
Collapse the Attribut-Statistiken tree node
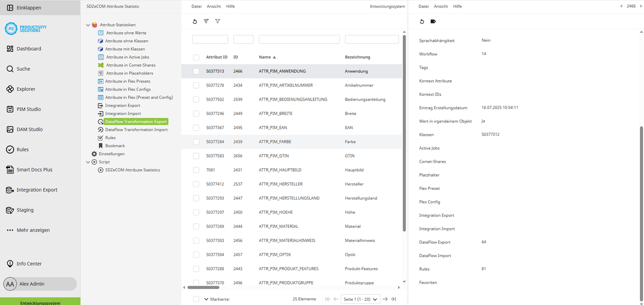pyautogui.click(x=88, y=25)
